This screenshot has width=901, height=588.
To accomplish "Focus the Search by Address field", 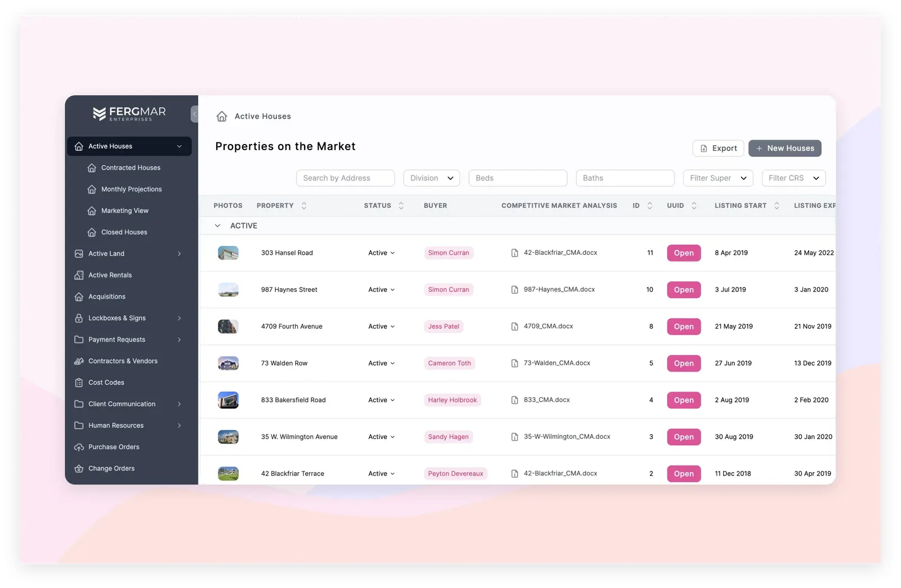I will (345, 178).
